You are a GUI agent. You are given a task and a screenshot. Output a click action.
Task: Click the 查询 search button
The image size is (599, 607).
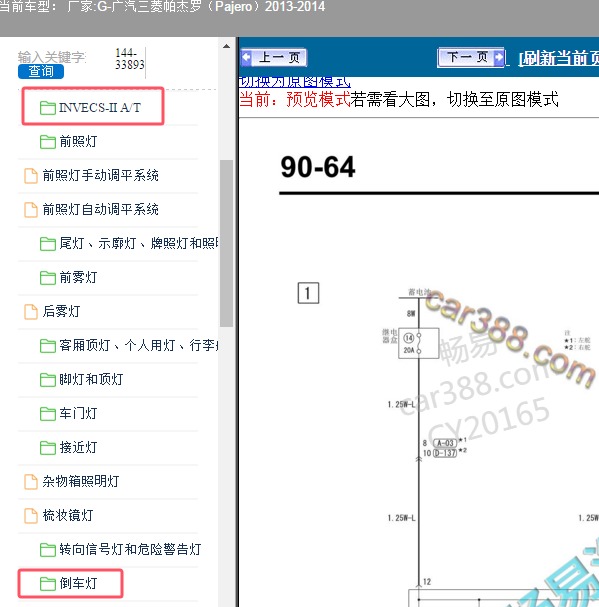click(41, 71)
